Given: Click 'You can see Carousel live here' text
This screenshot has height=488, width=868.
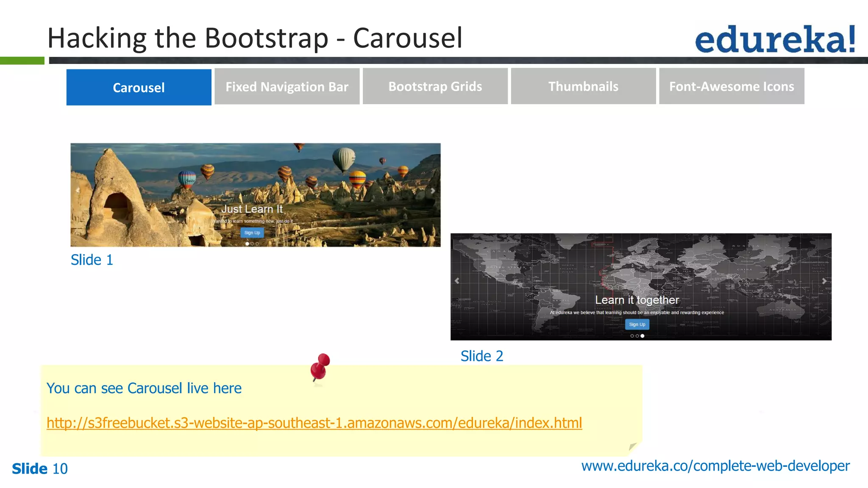Looking at the screenshot, I should point(144,388).
